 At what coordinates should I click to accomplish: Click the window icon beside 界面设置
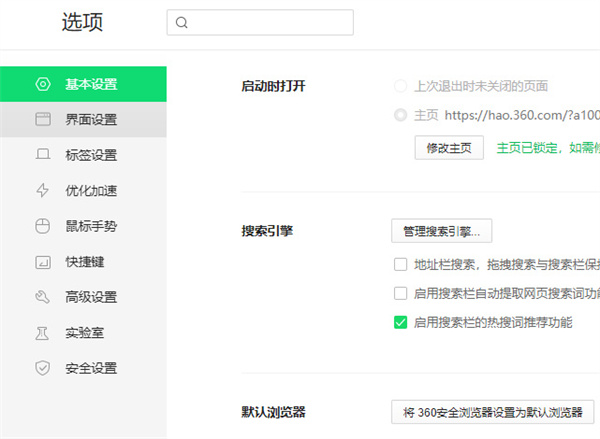point(42,120)
